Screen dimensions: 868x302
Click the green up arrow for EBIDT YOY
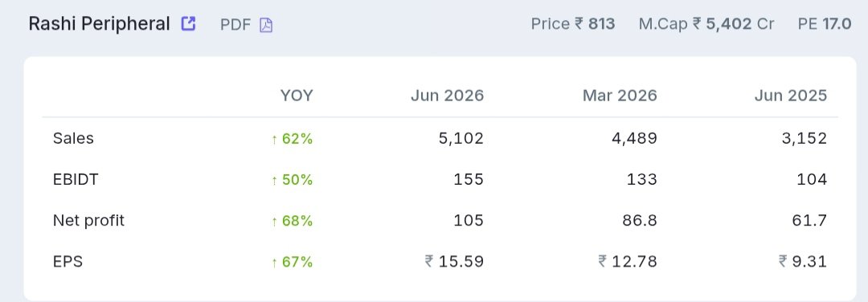coord(274,180)
